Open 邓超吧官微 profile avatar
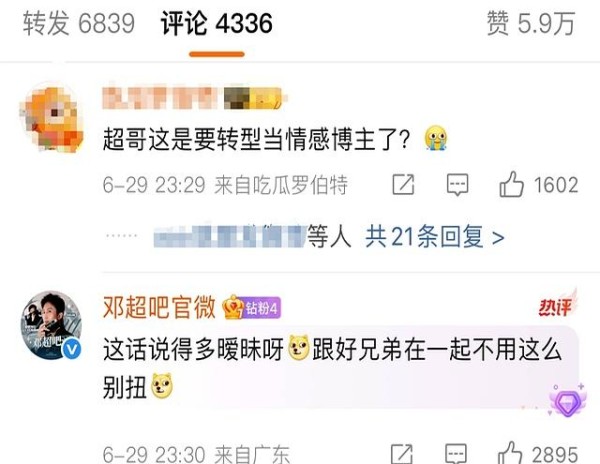The height and width of the screenshot is (464, 600). click(51, 326)
